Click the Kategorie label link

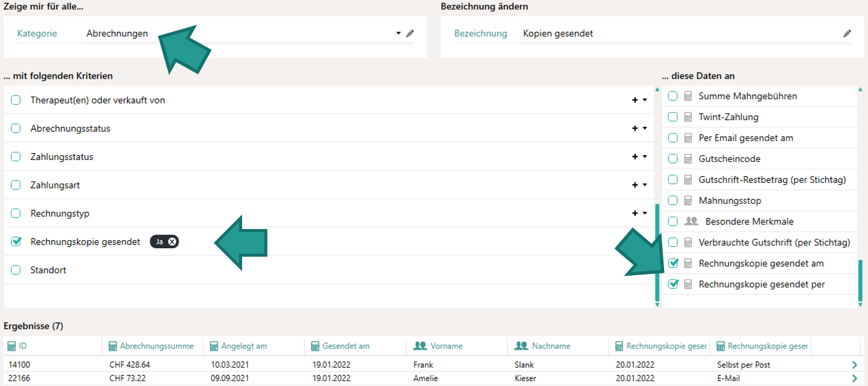[x=38, y=33]
